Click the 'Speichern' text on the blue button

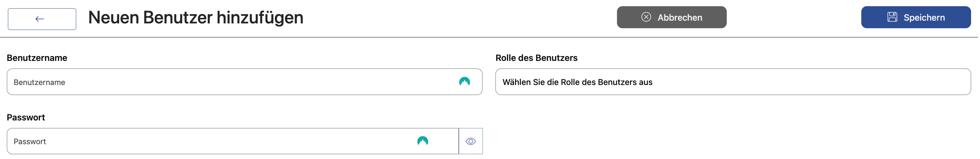(x=924, y=18)
